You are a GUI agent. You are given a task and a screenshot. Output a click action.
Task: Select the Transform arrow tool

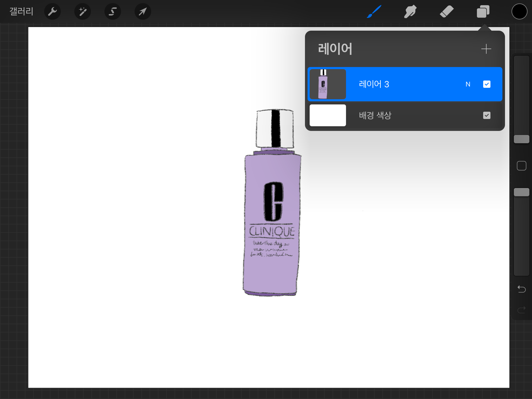pyautogui.click(x=143, y=11)
